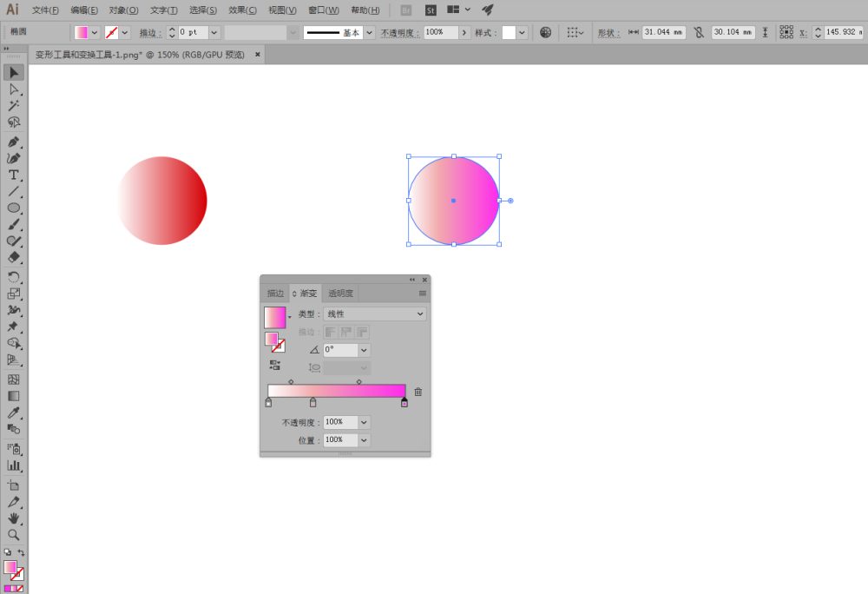This screenshot has width=868, height=594.
Task: Select the Artboard tool
Action: click(14, 485)
